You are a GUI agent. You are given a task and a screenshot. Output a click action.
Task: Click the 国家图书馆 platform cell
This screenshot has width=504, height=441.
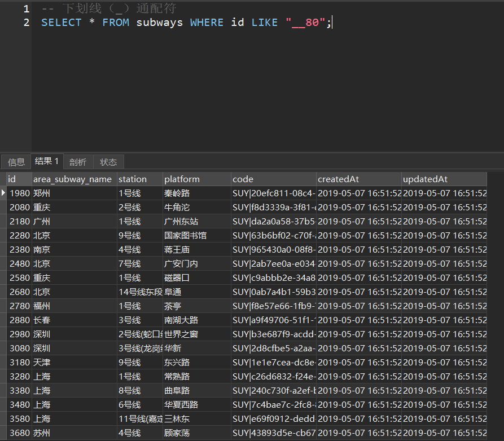click(x=197, y=236)
